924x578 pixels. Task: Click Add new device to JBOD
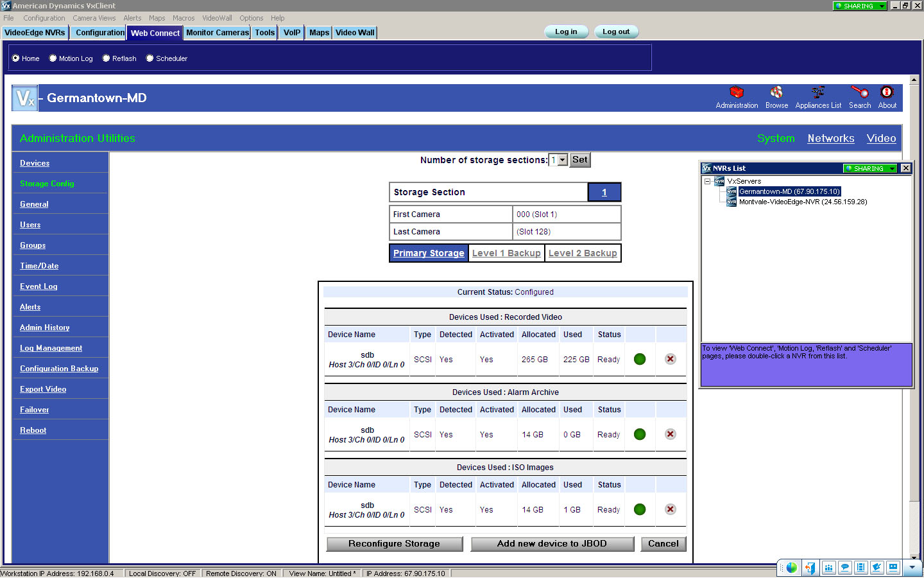click(552, 544)
